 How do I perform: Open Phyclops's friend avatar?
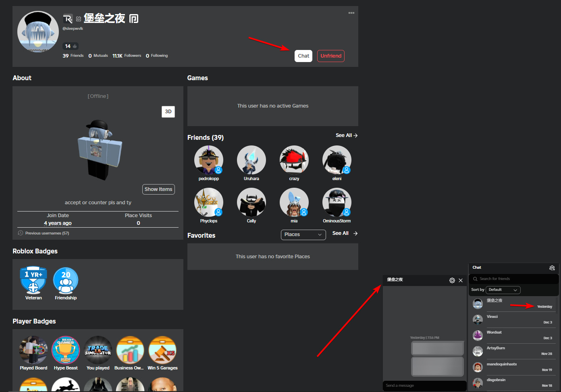tap(209, 202)
